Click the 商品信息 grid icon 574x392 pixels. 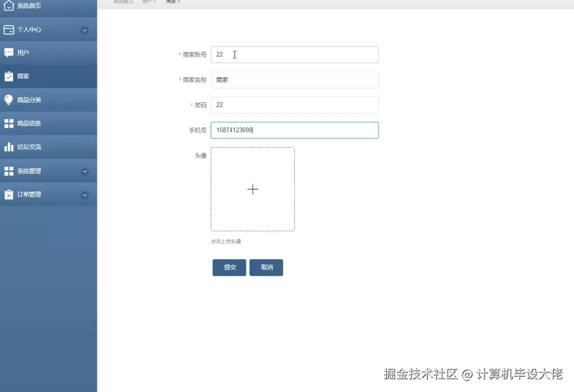pos(8,123)
